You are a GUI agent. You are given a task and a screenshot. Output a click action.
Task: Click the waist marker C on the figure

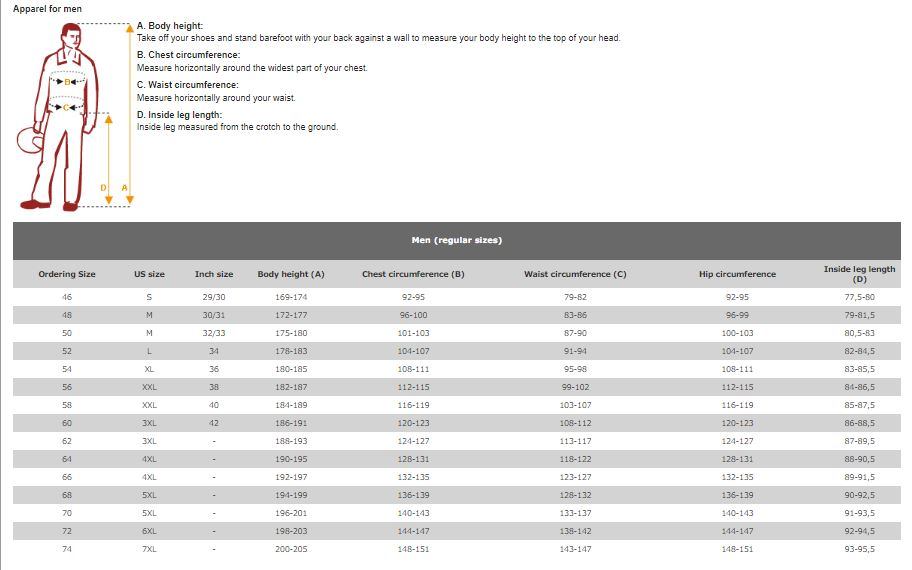(x=67, y=107)
